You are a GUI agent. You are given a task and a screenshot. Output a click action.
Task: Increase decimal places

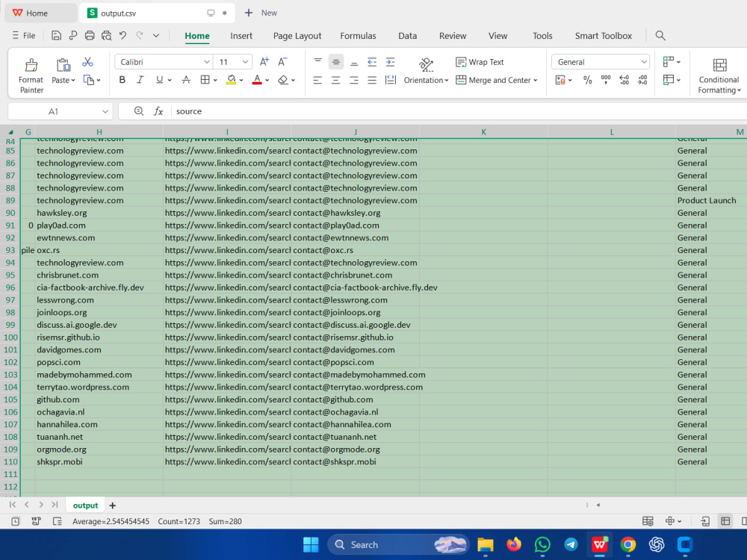(624, 80)
